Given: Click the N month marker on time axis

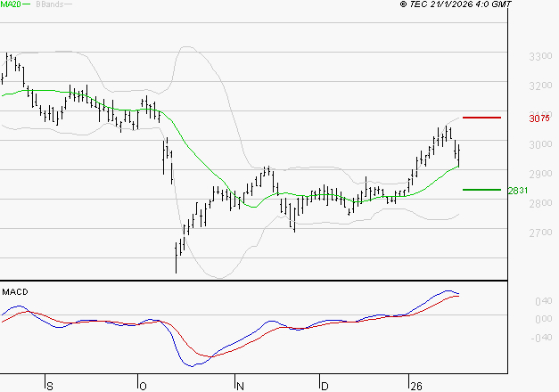Looking at the screenshot, I should click(240, 387).
